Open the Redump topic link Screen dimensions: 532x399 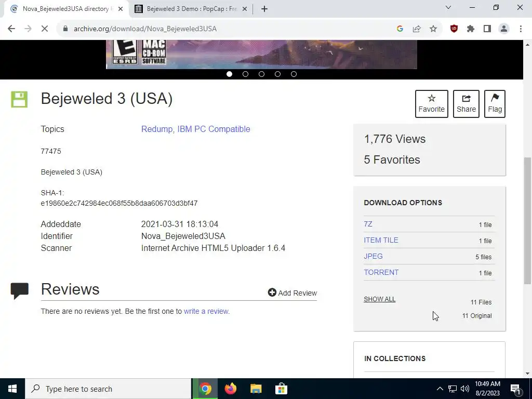157,129
